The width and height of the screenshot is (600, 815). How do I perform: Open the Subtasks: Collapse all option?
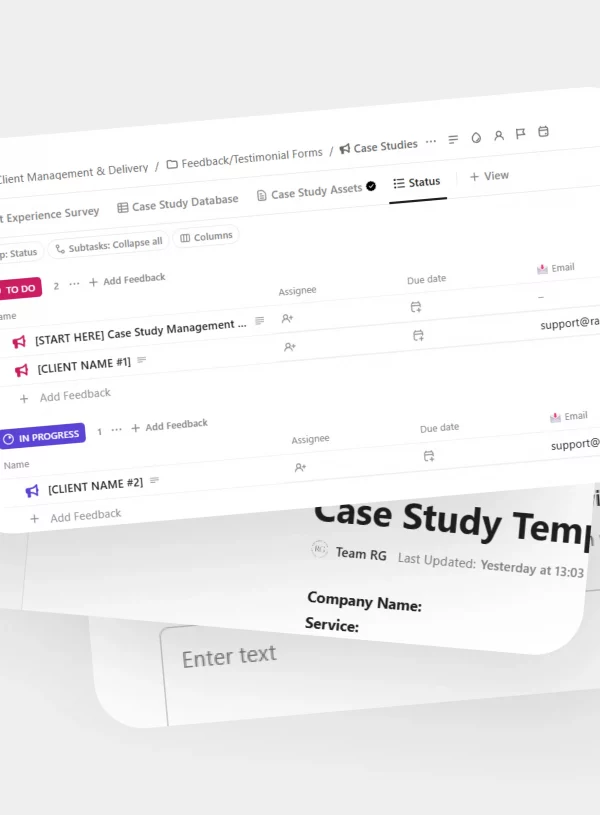pyautogui.click(x=109, y=245)
